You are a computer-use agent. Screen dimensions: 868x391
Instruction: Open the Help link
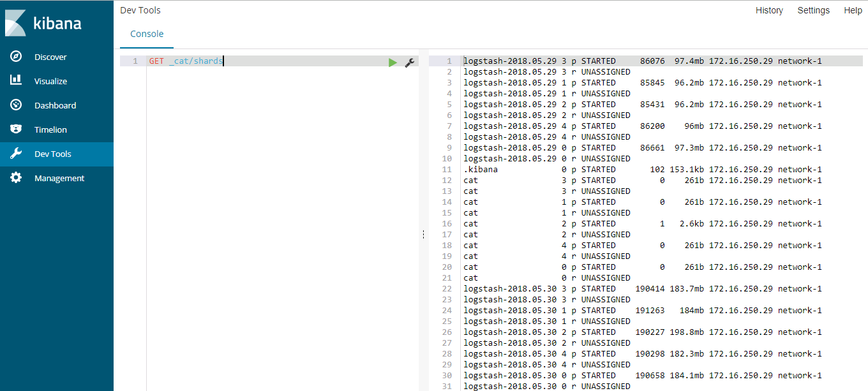(853, 10)
